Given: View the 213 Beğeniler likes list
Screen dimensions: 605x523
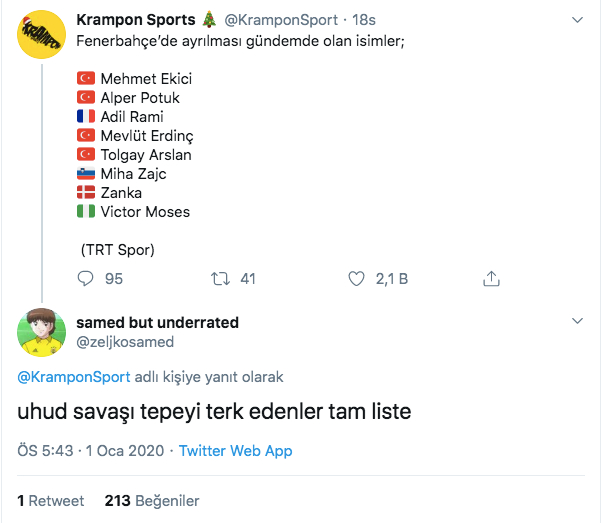Looking at the screenshot, I should (152, 500).
